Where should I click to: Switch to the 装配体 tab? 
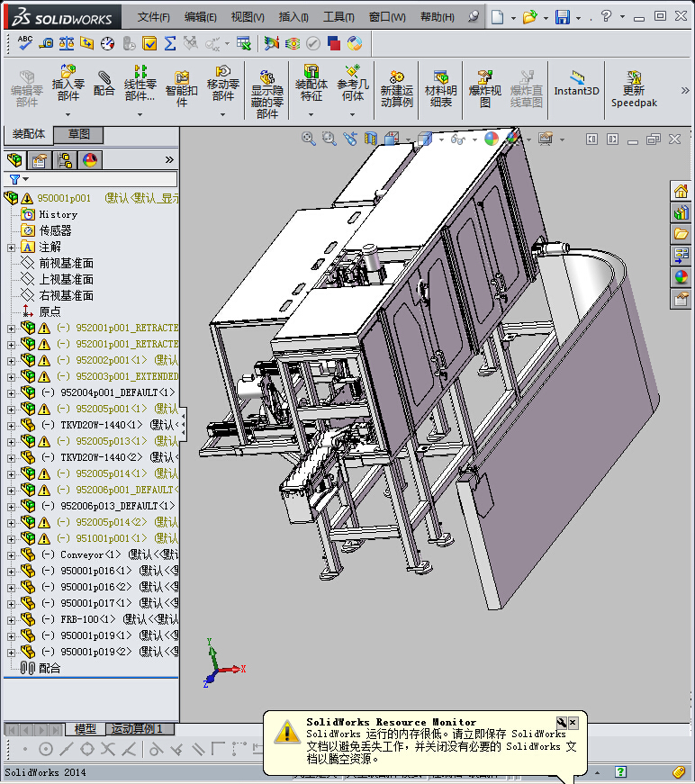[29, 134]
